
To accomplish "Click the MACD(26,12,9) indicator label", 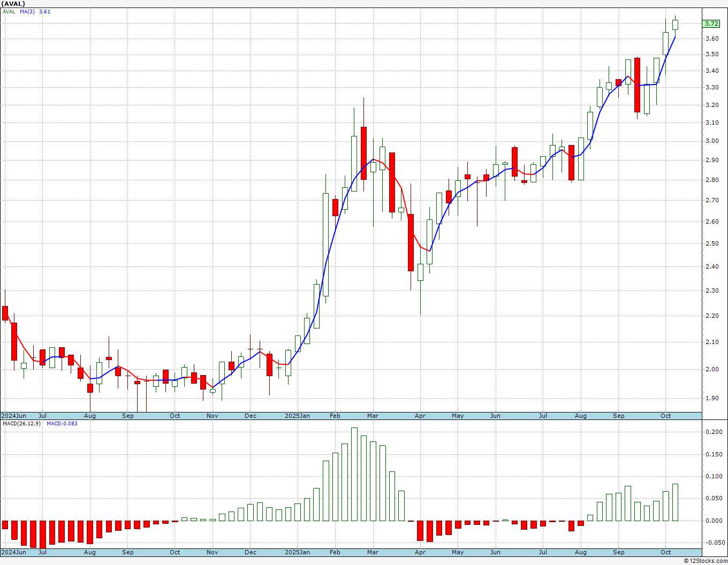I will (21, 424).
